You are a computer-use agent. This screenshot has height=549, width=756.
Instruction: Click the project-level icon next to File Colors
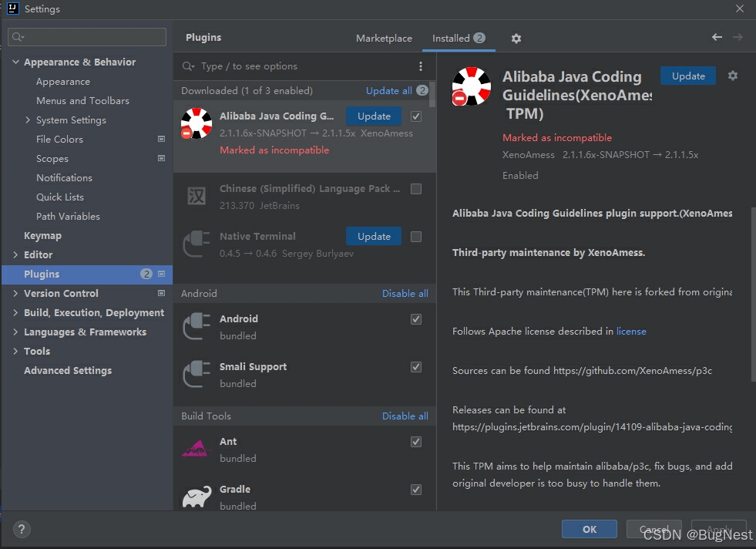tap(162, 139)
